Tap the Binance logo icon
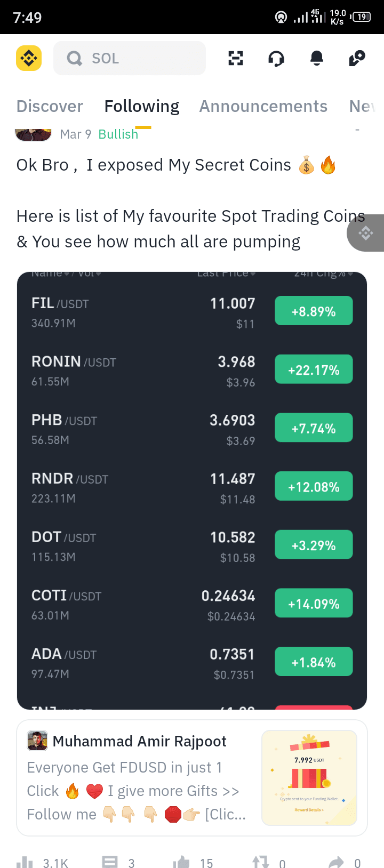 pyautogui.click(x=29, y=58)
